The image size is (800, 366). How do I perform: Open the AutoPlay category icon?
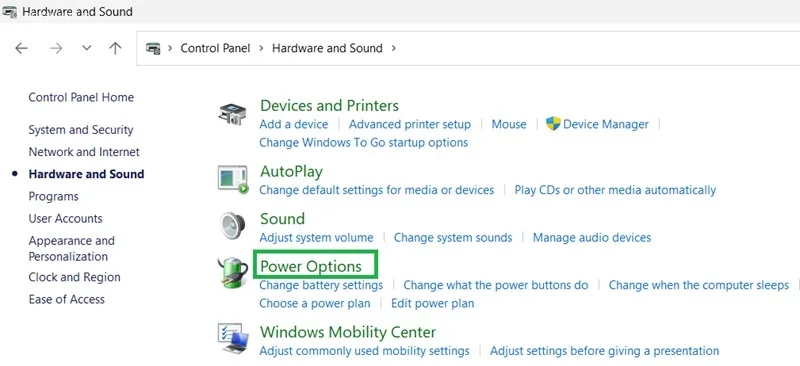(x=233, y=179)
